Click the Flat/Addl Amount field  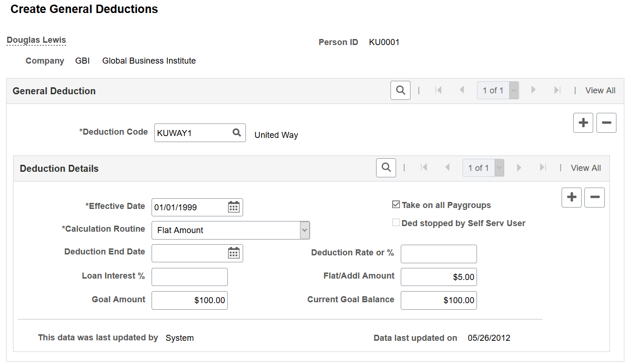(438, 277)
